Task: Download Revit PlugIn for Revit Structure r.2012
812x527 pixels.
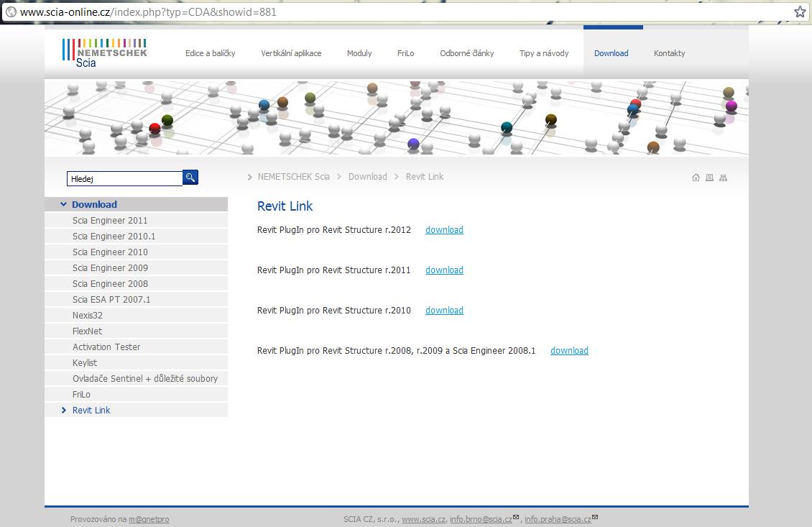Action: click(444, 229)
